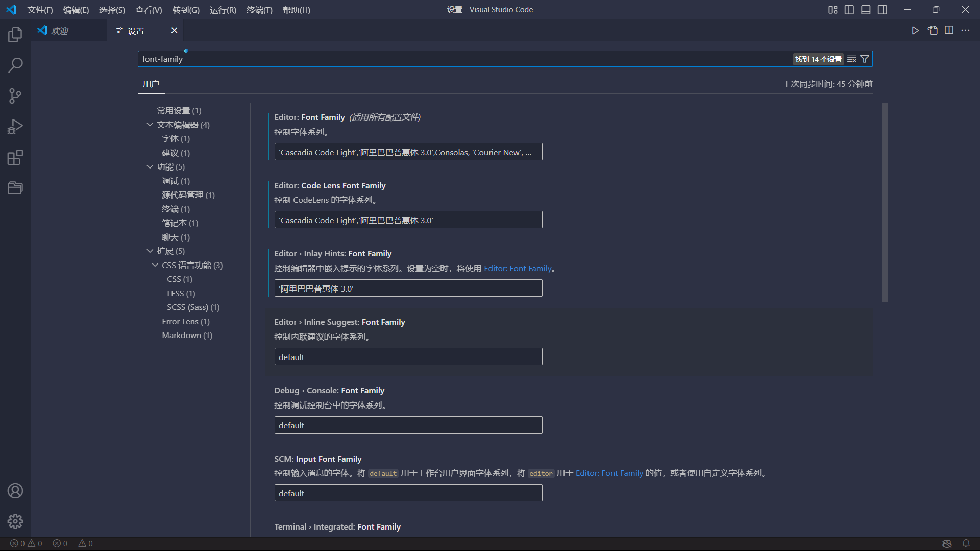980x551 pixels.
Task: Collapse the 功能 (5) tree section
Action: point(150,167)
